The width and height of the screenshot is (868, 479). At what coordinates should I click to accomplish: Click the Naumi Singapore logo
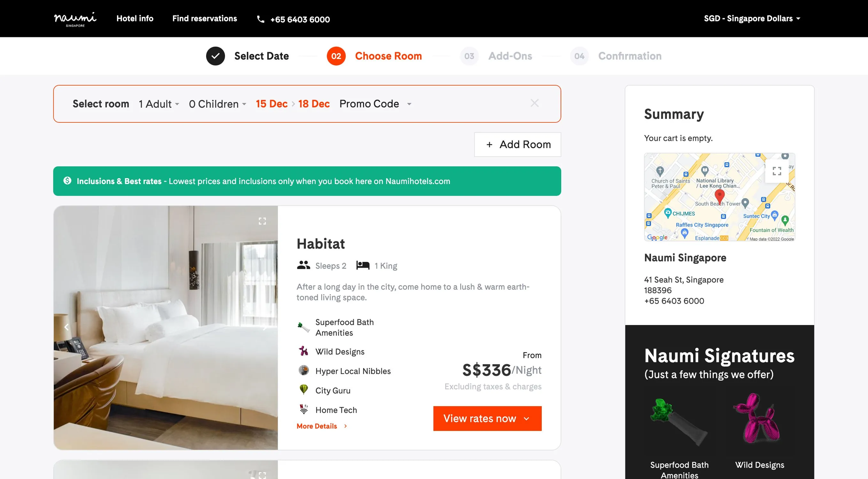click(x=74, y=19)
